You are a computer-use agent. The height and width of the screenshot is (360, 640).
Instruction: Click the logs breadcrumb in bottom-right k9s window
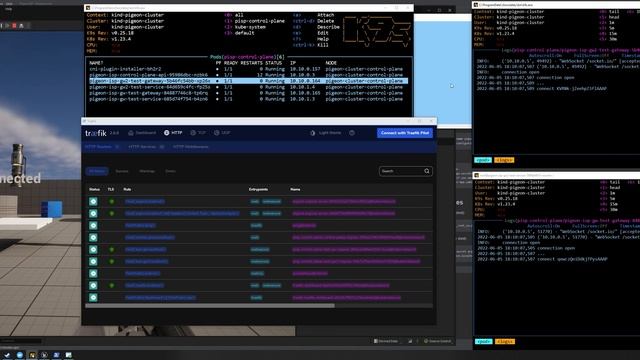(504, 341)
